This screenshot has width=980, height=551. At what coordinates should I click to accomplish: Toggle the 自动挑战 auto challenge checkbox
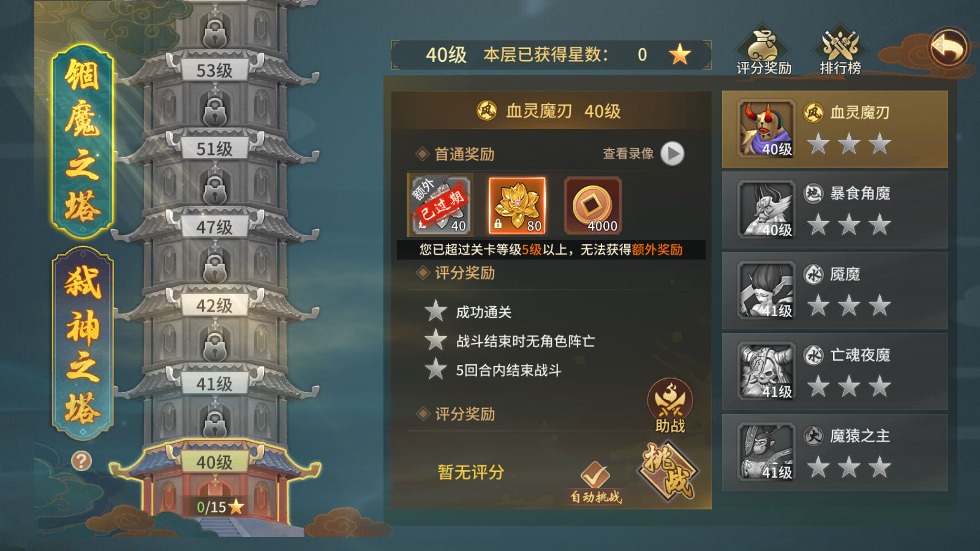[x=595, y=482]
